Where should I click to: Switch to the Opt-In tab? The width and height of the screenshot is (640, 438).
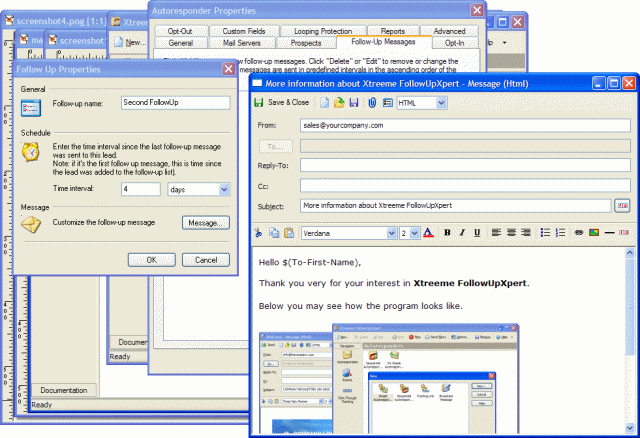point(454,43)
